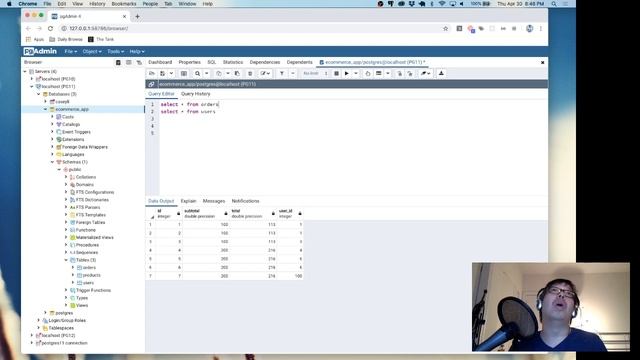Switch to the Query History tab
Viewport: 640px width, 360px height.
point(196,94)
